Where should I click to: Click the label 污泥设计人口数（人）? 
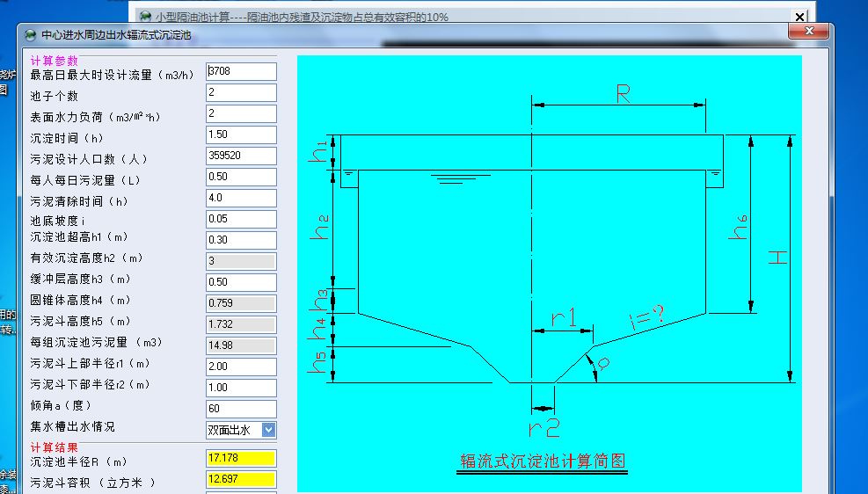[x=89, y=159]
